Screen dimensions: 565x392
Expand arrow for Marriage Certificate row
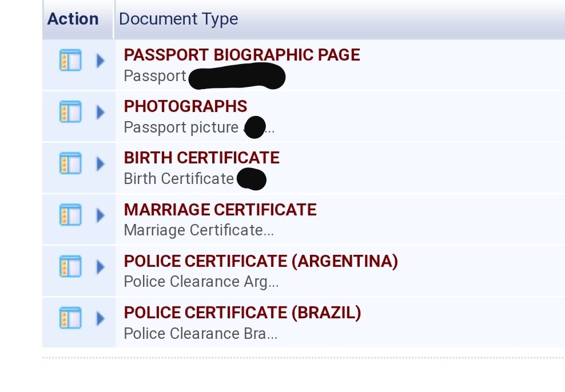pyautogui.click(x=101, y=215)
